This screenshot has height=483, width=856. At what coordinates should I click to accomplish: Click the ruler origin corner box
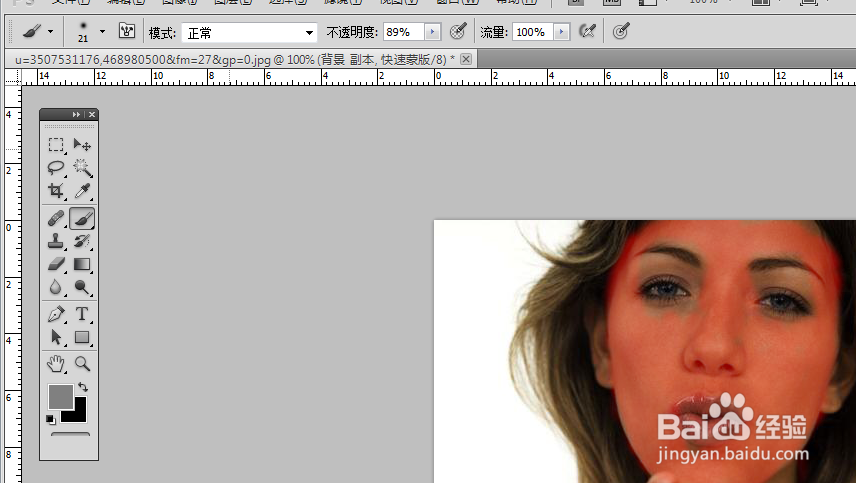13,76
